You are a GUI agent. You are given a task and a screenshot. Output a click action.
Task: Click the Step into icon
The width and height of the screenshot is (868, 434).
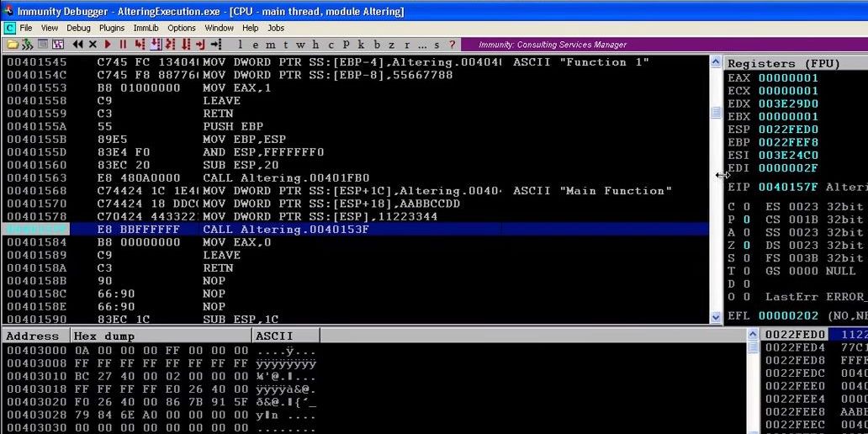140,45
